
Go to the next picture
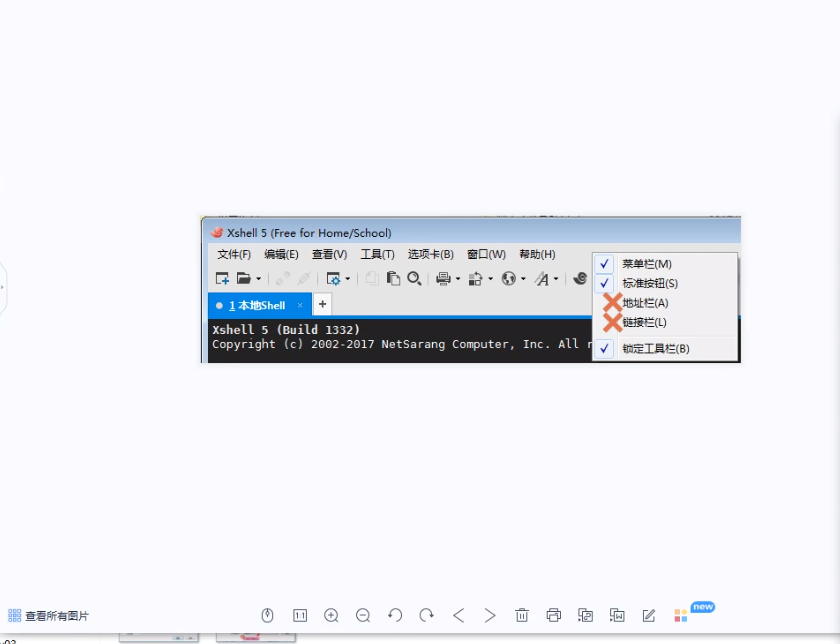(x=490, y=615)
